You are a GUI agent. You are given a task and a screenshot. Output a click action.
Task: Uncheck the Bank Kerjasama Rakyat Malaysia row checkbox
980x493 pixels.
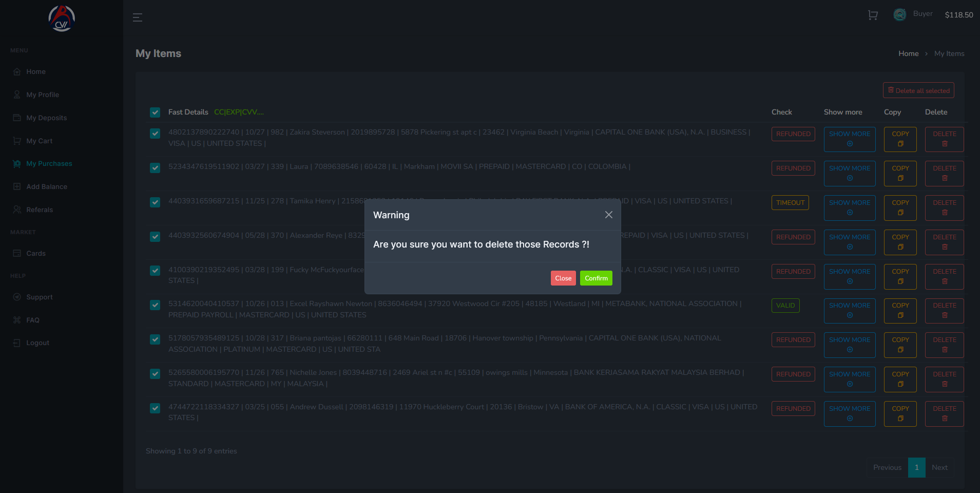[x=155, y=374]
